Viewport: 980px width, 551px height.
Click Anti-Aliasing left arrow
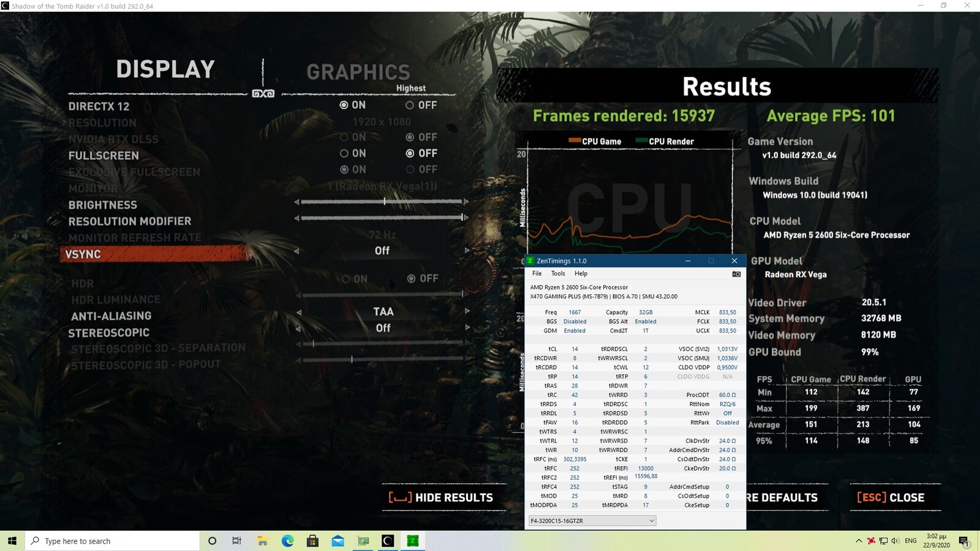[299, 312]
